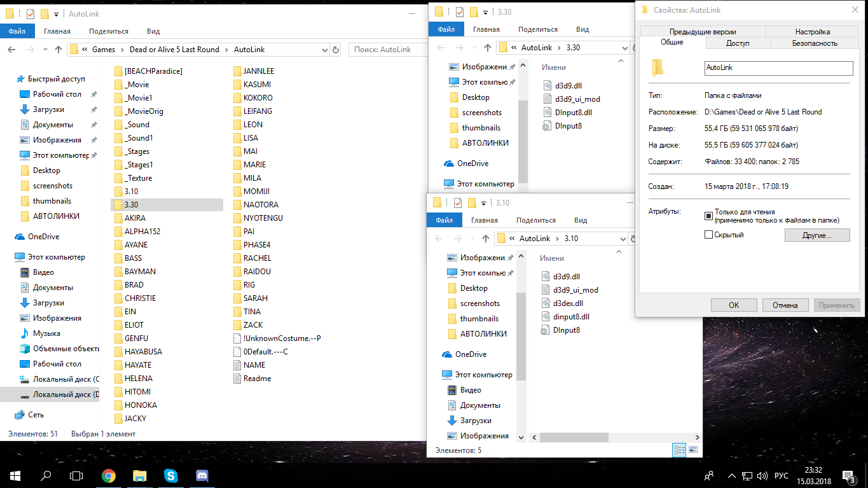Open Skype from the taskbar
868x488 pixels.
(170, 475)
